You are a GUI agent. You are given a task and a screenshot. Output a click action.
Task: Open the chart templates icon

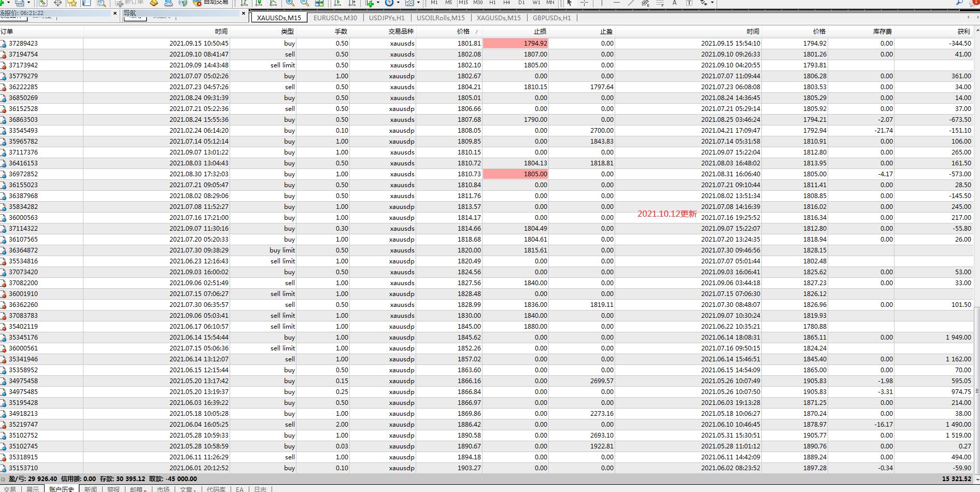point(409,3)
